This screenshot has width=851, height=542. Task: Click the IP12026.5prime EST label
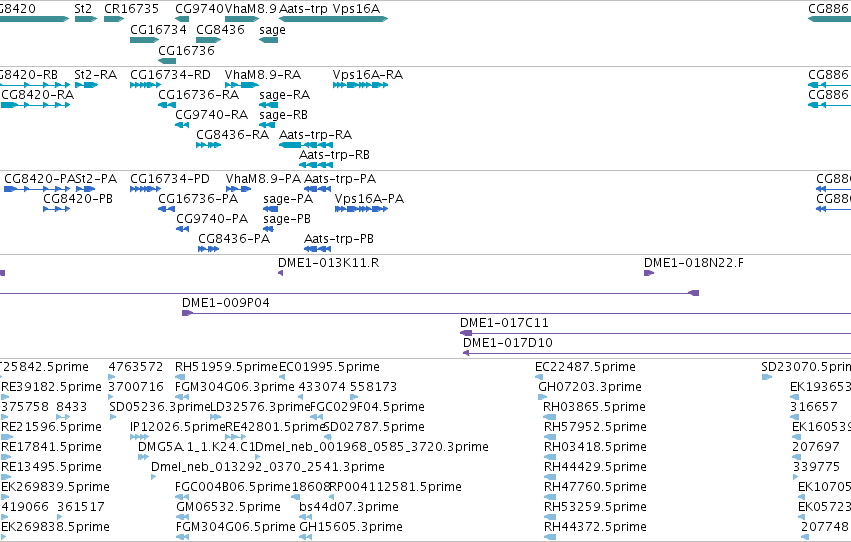pyautogui.click(x=178, y=427)
